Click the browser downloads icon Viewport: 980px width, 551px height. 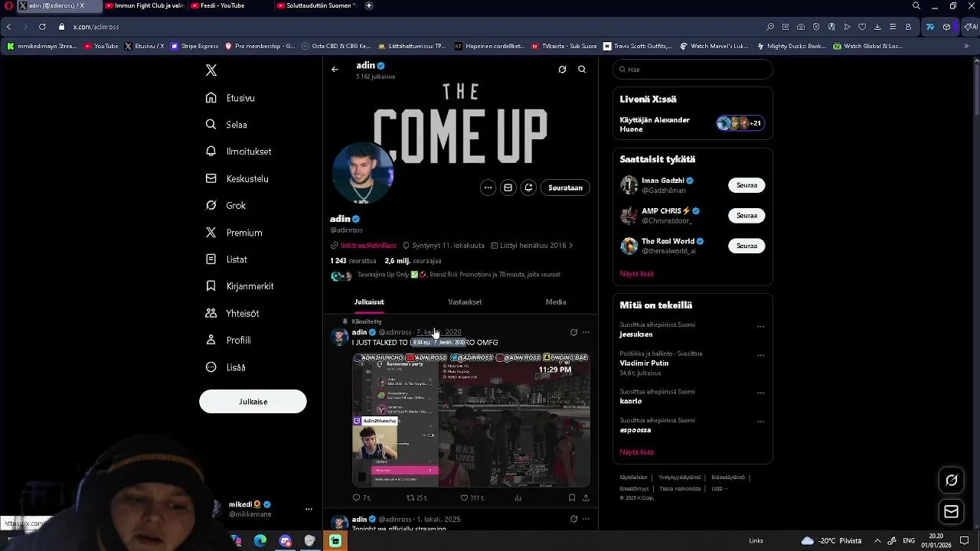click(x=877, y=27)
